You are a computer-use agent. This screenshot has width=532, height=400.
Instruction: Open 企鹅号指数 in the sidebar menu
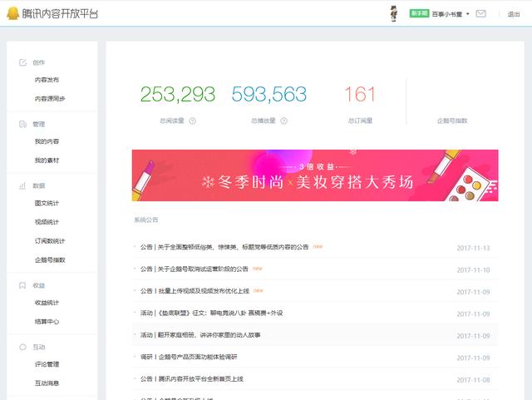(50, 260)
